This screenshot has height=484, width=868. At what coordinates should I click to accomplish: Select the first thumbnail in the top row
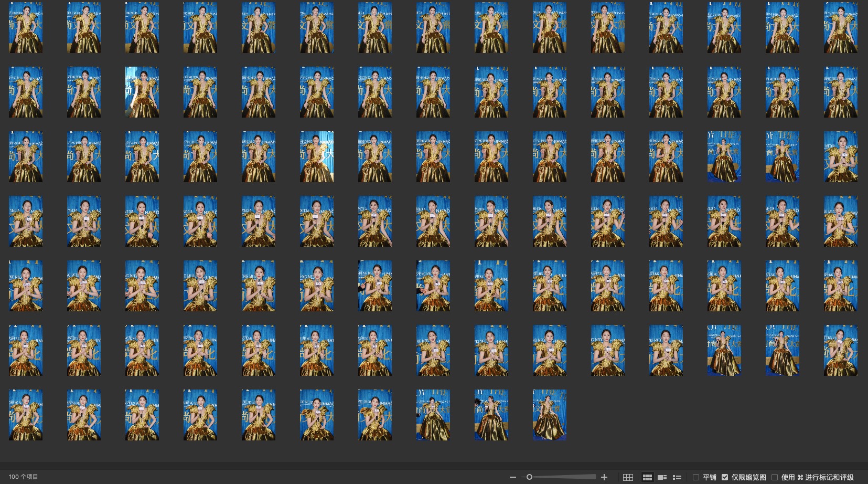(x=26, y=27)
